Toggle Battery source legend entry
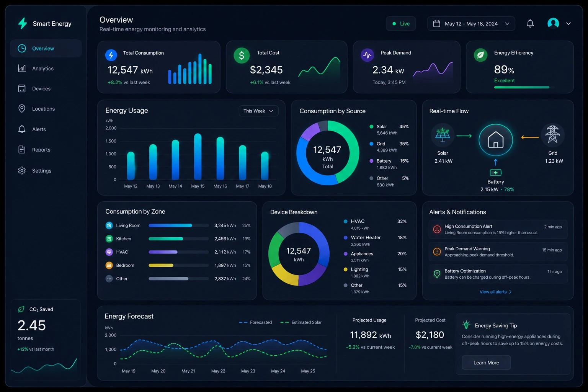 [389, 164]
